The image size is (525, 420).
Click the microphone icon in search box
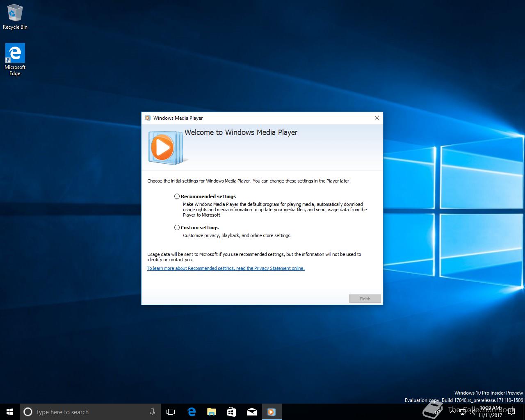tap(152, 412)
